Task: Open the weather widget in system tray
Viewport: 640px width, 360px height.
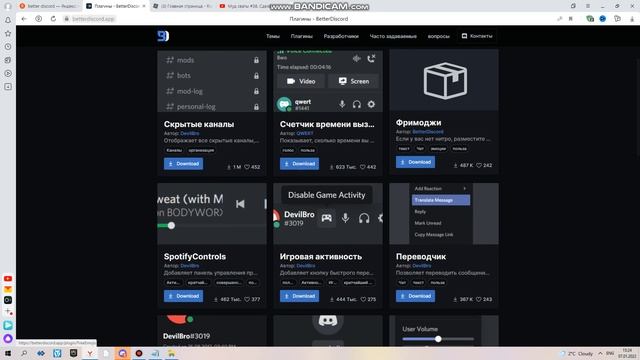Action: pyautogui.click(x=577, y=353)
